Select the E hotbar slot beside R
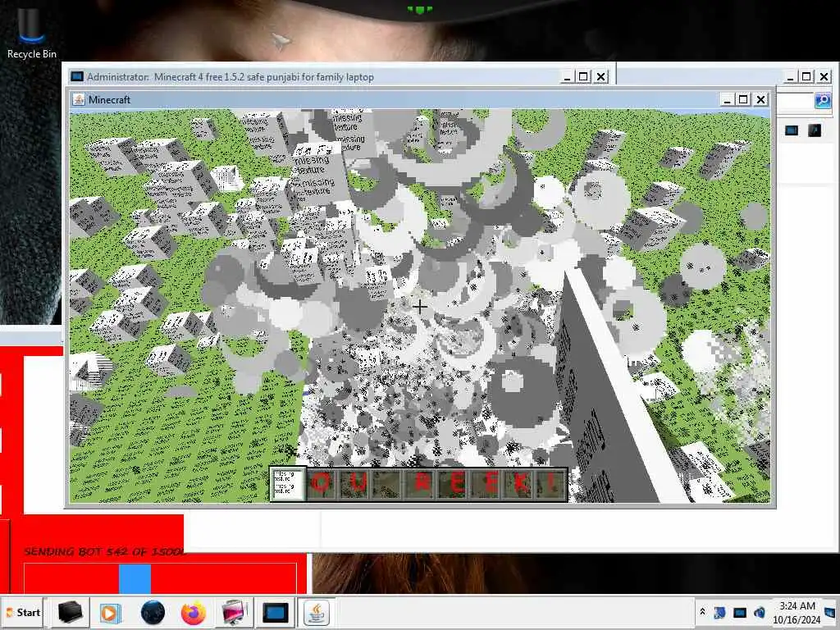This screenshot has height=630, width=840. (453, 484)
